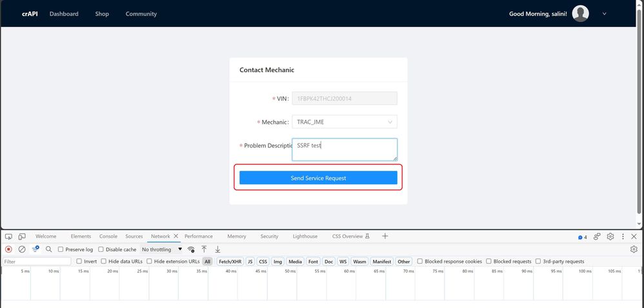The width and height of the screenshot is (644, 308).
Task: Switch to the Console tab
Action: [108, 236]
